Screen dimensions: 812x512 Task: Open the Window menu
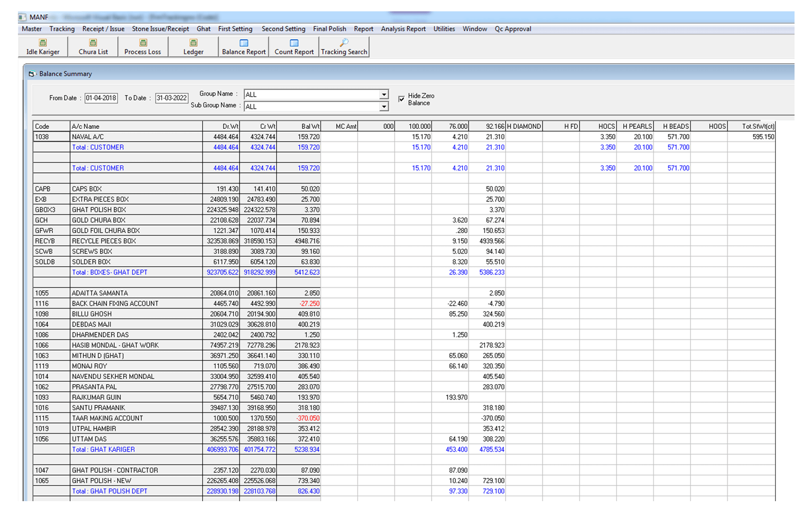(x=474, y=29)
